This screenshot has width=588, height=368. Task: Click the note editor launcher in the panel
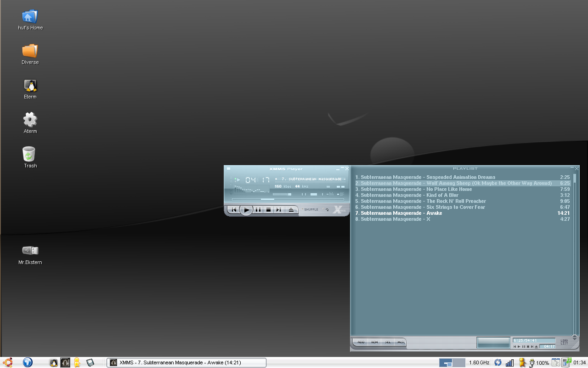click(x=90, y=362)
